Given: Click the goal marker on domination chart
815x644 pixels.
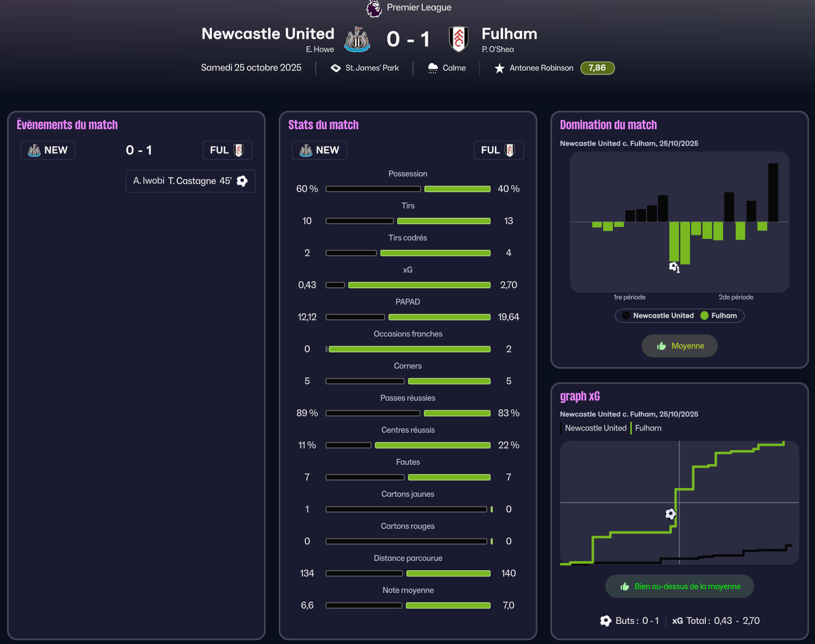Looking at the screenshot, I should pyautogui.click(x=674, y=267).
